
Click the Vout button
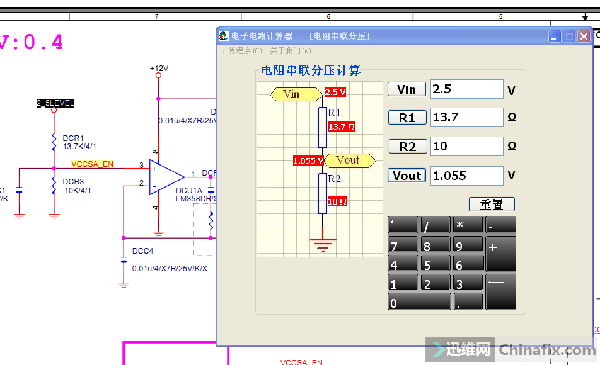[x=407, y=176]
